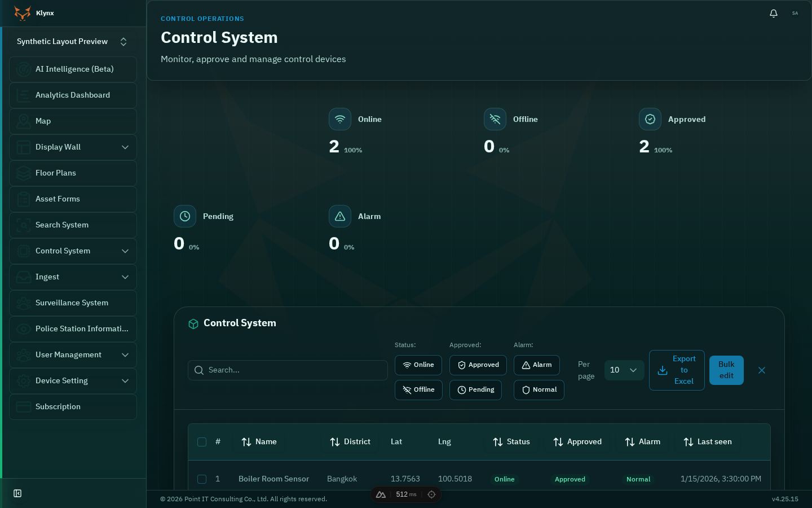
Task: Toggle the Approved filter chip
Action: (x=478, y=365)
